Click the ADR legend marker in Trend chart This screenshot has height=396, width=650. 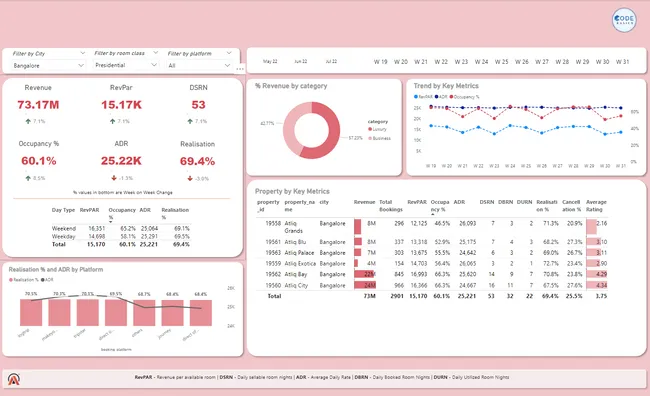tap(437, 97)
